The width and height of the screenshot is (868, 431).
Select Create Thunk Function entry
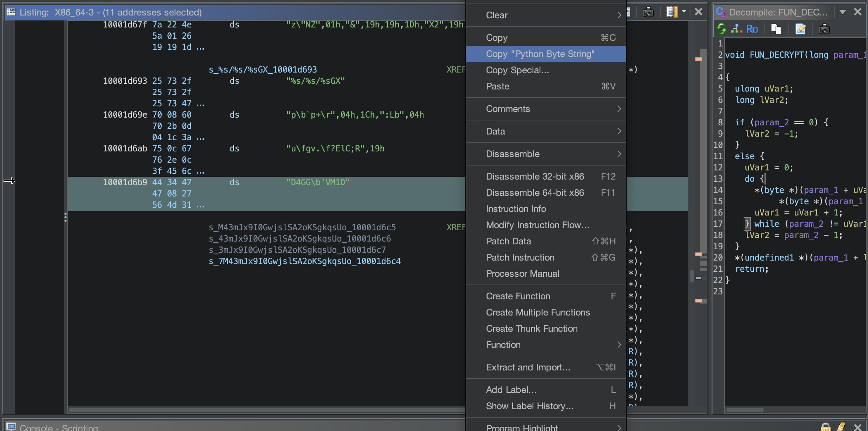tap(546, 329)
